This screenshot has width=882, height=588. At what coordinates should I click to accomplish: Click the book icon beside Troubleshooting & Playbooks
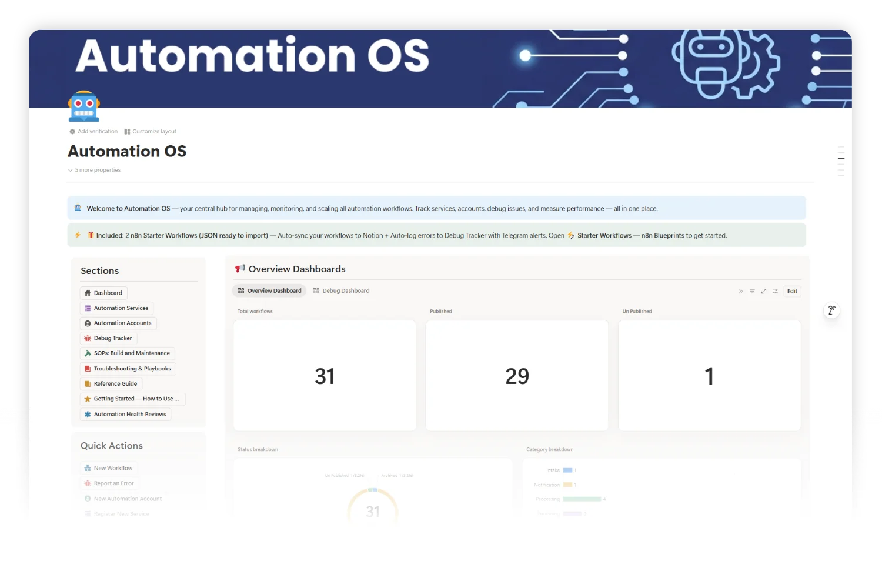88,369
